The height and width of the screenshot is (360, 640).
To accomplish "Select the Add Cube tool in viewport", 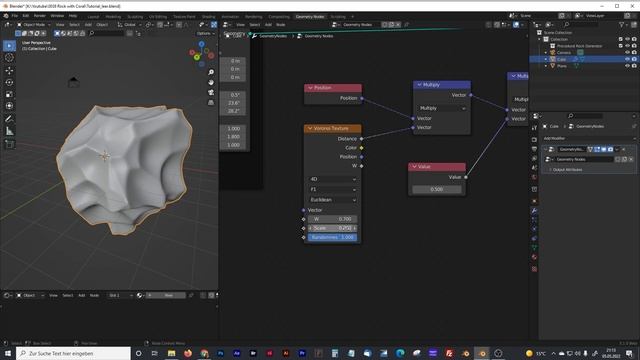I will coord(9,144).
